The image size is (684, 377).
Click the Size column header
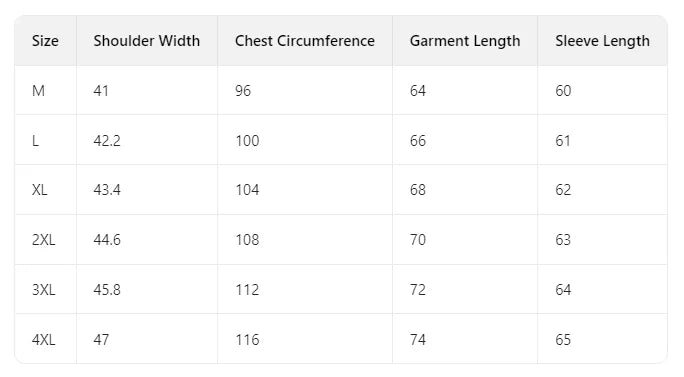[45, 41]
